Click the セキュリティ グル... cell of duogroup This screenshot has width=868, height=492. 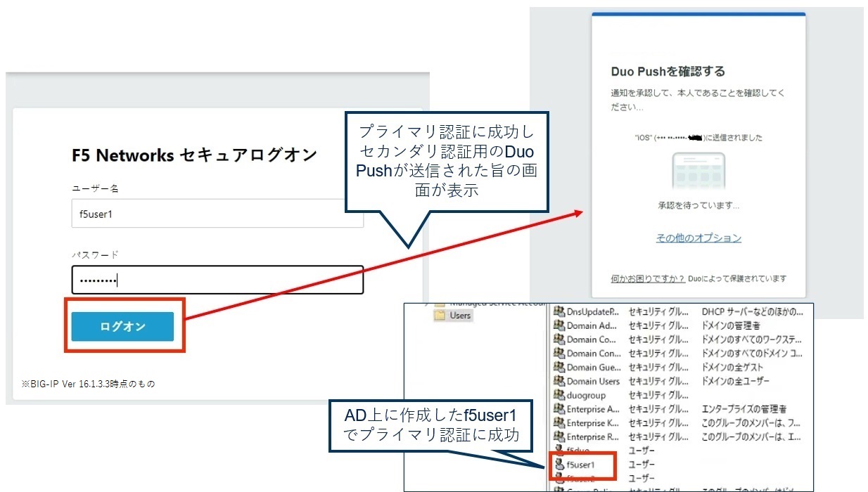(x=659, y=395)
